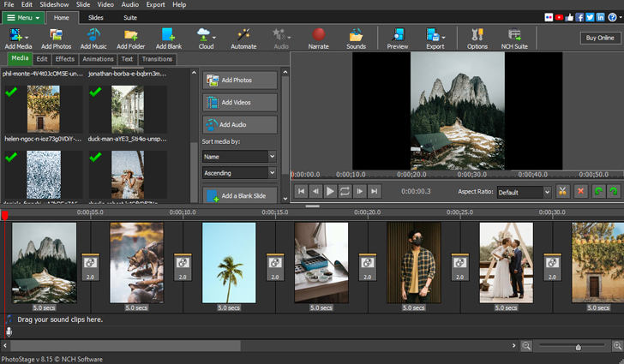This screenshot has width=624, height=364.
Task: Switch to the Effects panel tab
Action: coord(65,59)
